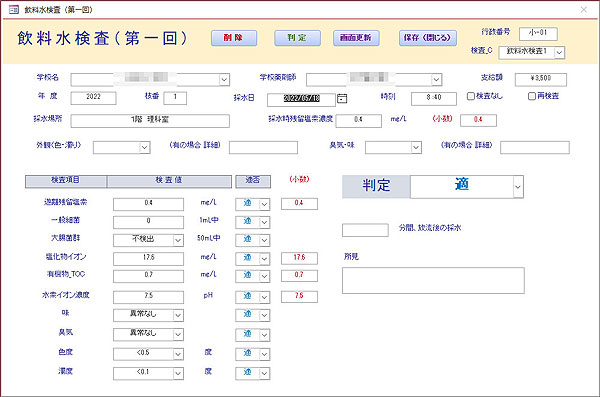Open the 臭気 value dropdown
The image size is (600, 397).
click(178, 335)
